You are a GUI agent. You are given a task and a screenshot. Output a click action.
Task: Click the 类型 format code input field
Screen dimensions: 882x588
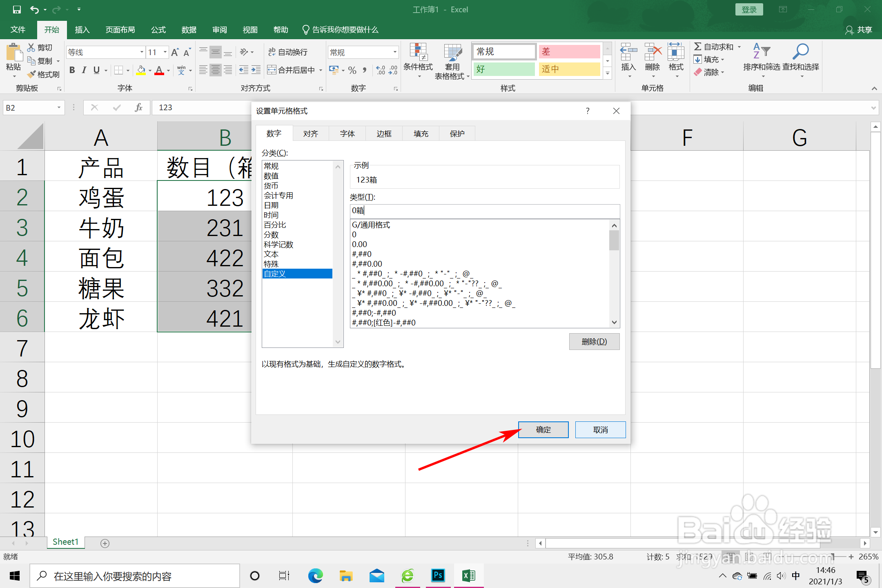(x=484, y=211)
